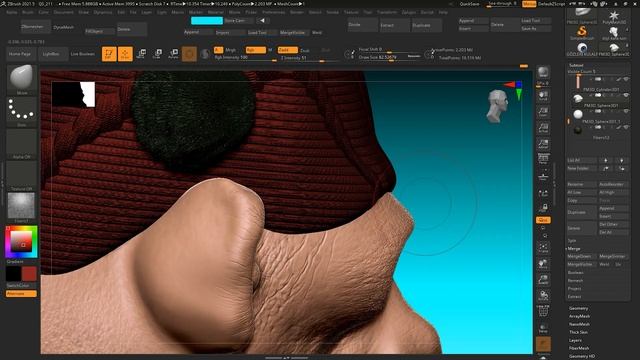640x360 pixels.
Task: Expand the Layers section
Action: tap(576, 340)
